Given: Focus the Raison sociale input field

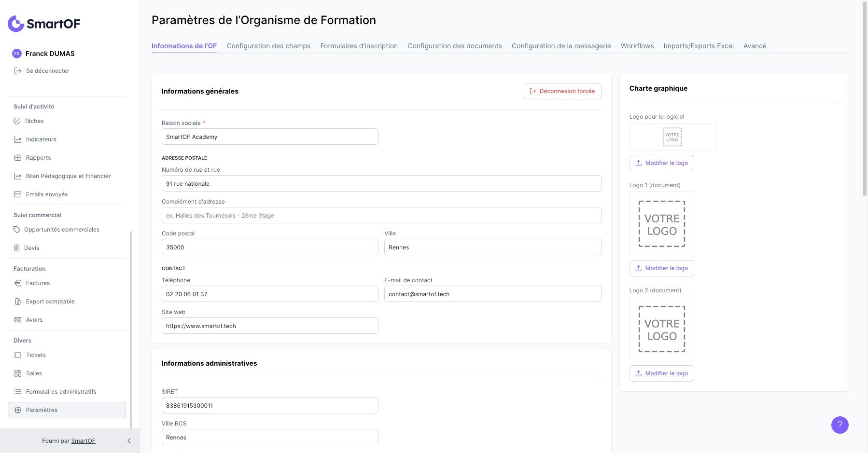Looking at the screenshot, I should (x=270, y=137).
